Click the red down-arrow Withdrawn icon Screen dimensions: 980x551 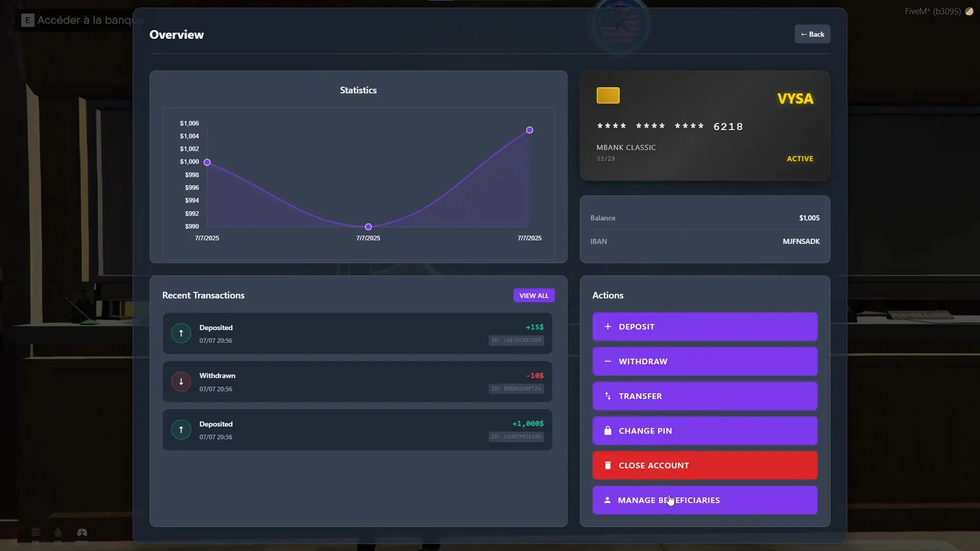pyautogui.click(x=181, y=382)
